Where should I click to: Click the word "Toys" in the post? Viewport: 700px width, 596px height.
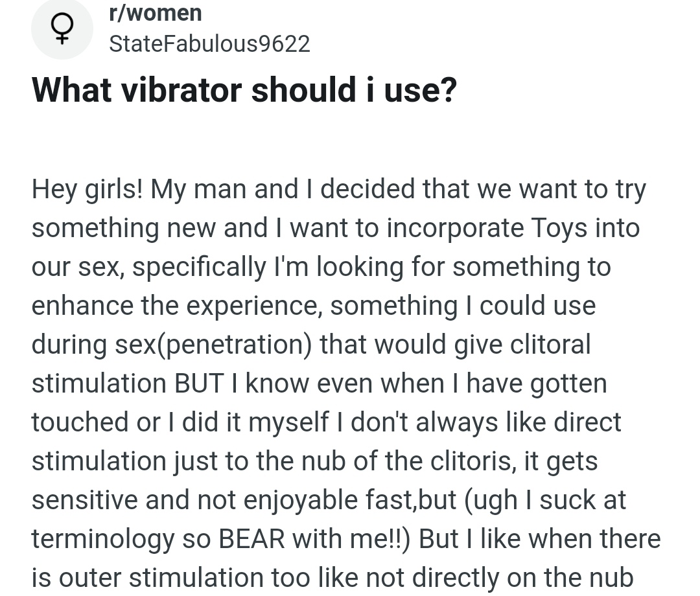coord(559,228)
